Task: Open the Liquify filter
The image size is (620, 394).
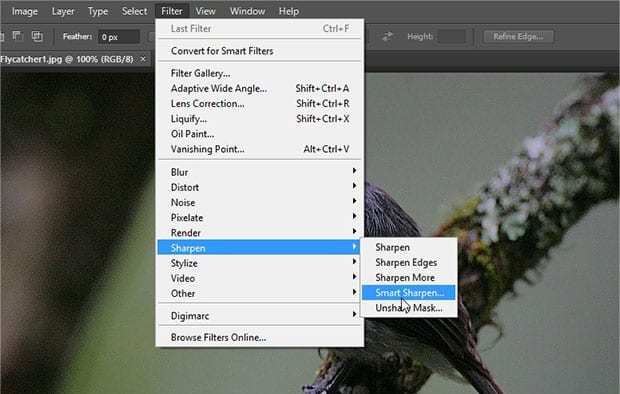Action: pyautogui.click(x=260, y=119)
